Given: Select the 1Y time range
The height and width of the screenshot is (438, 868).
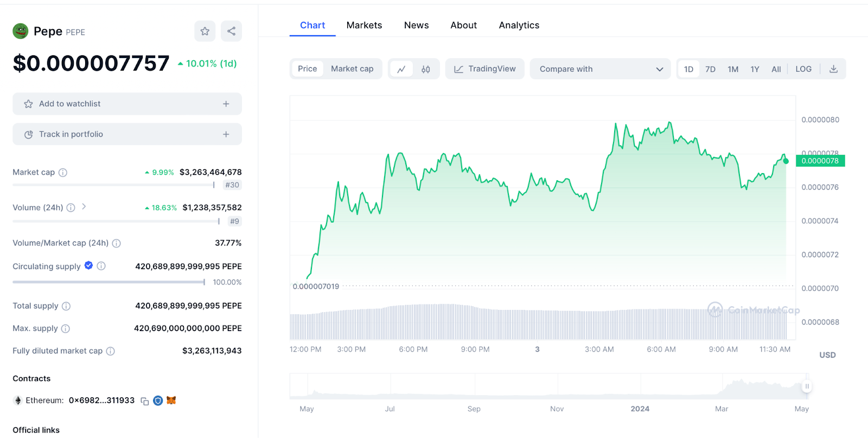Looking at the screenshot, I should coord(755,69).
